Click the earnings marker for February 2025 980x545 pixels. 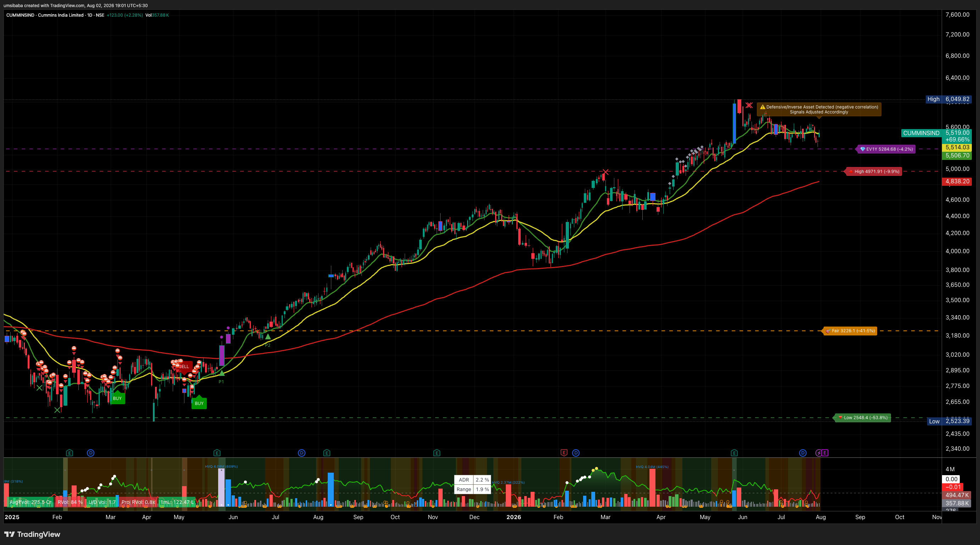[69, 452]
